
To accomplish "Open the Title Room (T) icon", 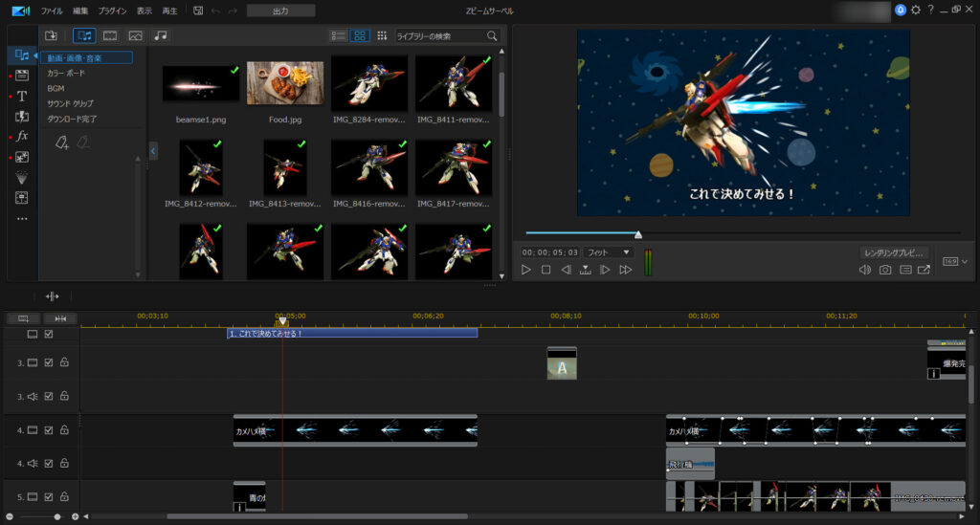I will (22, 97).
